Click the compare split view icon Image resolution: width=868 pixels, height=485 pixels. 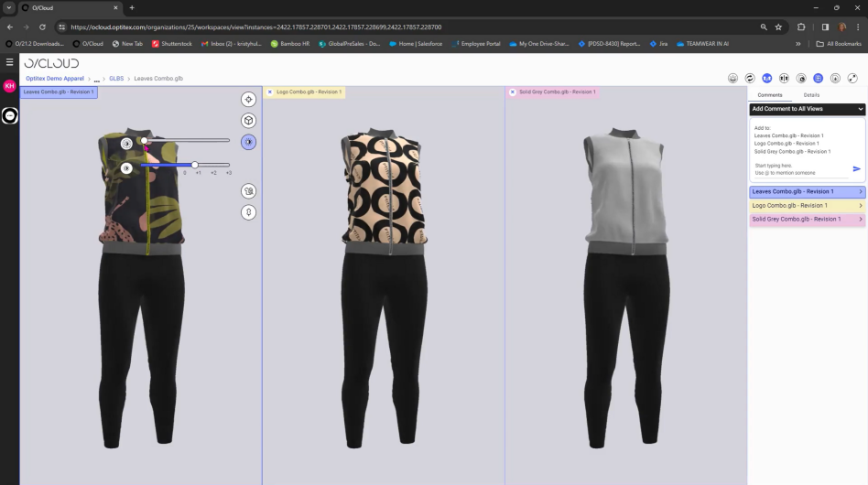click(784, 79)
